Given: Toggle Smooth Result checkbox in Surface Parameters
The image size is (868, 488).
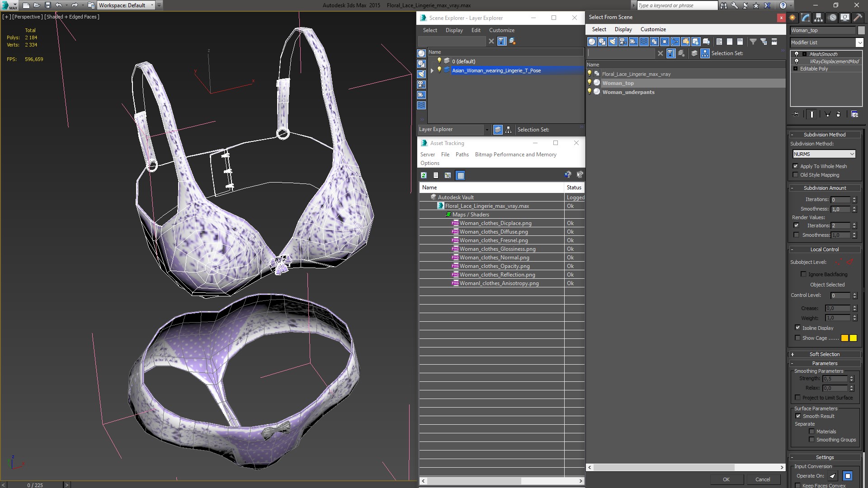Looking at the screenshot, I should point(798,415).
